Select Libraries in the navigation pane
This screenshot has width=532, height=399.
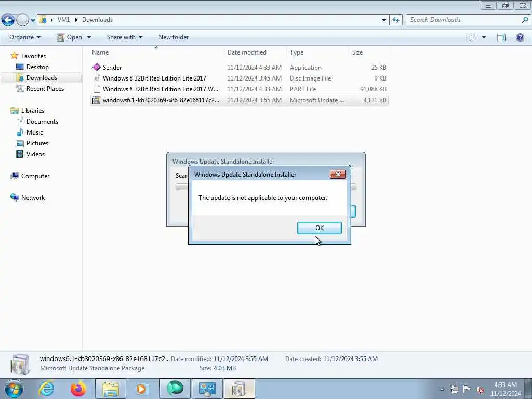[x=33, y=111]
